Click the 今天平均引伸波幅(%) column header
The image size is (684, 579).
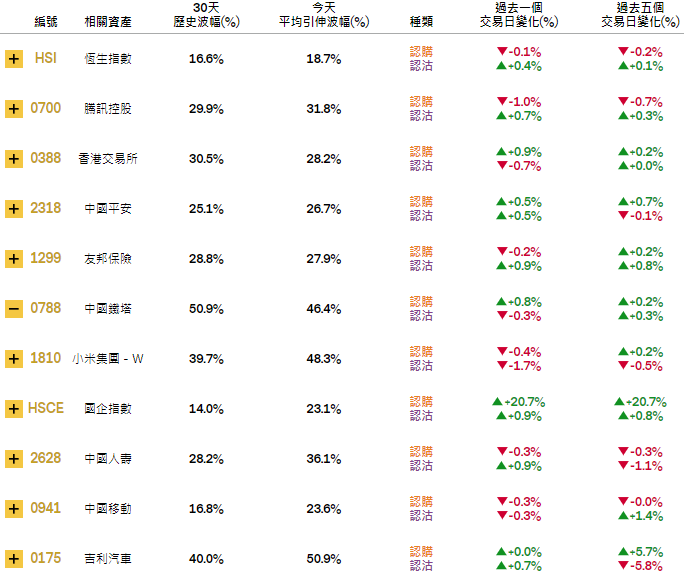(324, 15)
